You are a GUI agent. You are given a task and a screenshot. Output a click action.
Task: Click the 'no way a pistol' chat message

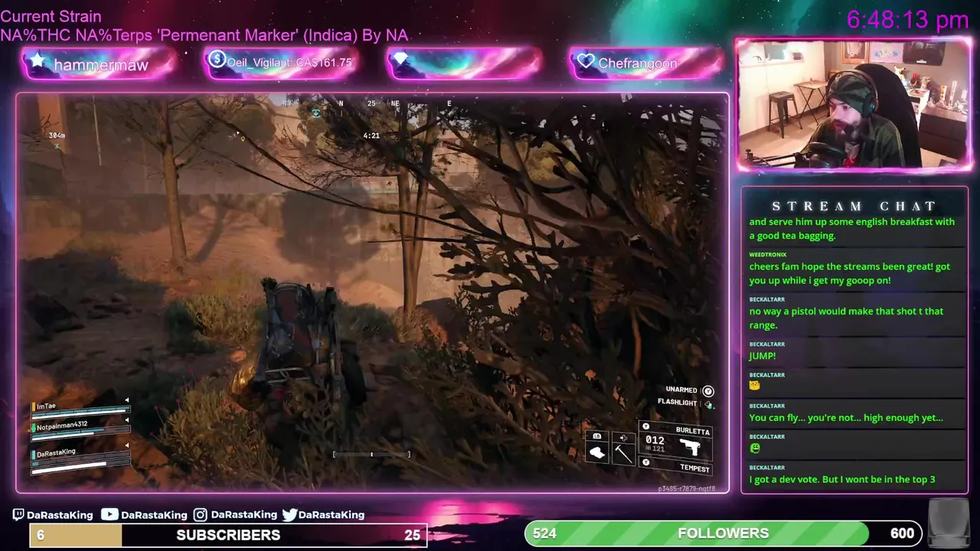(846, 318)
